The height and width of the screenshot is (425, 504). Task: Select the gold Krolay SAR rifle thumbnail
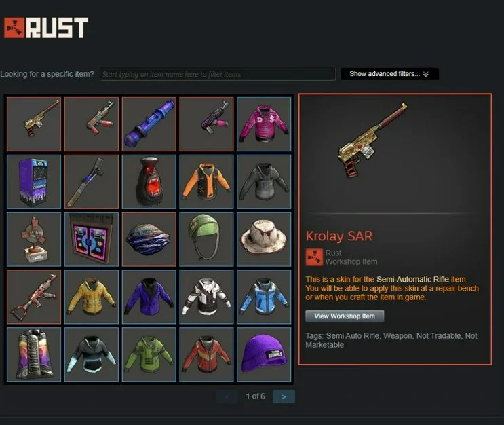[34, 124]
